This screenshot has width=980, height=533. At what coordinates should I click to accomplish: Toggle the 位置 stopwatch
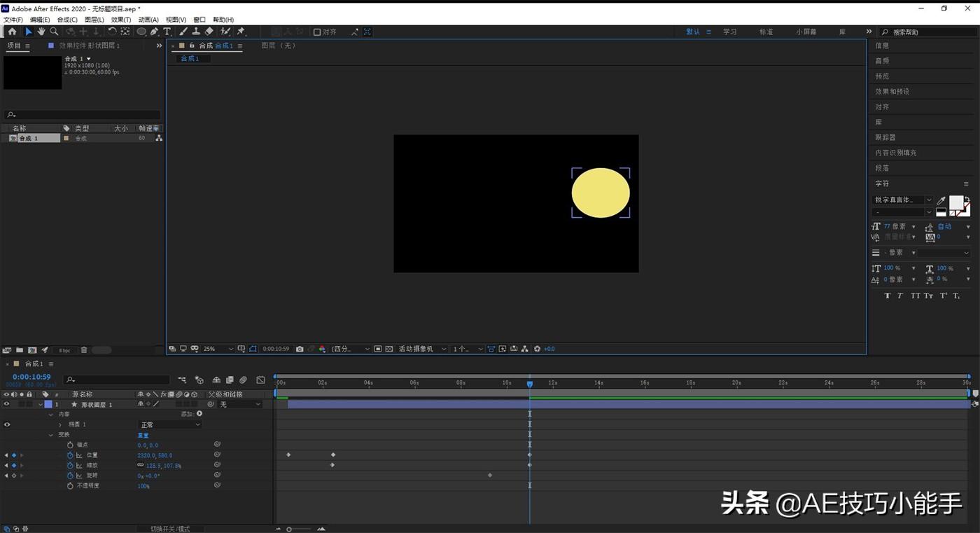click(70, 455)
